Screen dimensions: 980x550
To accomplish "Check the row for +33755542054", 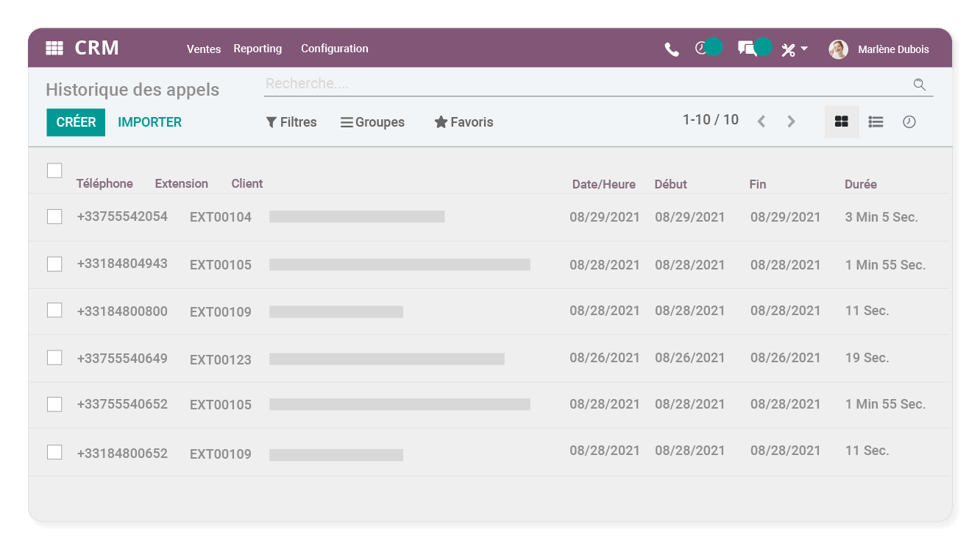I will coord(54,216).
